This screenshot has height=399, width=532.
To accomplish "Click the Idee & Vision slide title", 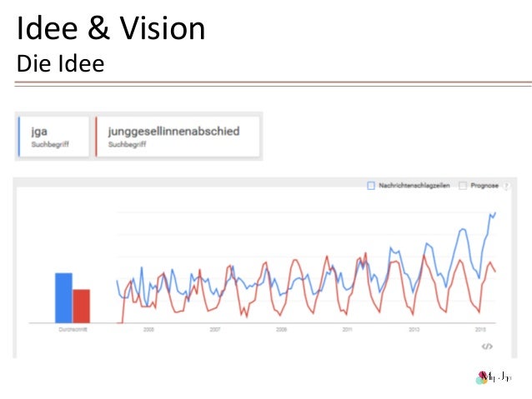I will 111,28.
